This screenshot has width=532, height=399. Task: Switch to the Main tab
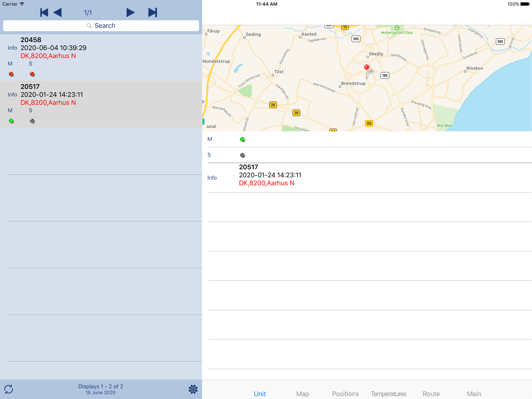click(474, 394)
